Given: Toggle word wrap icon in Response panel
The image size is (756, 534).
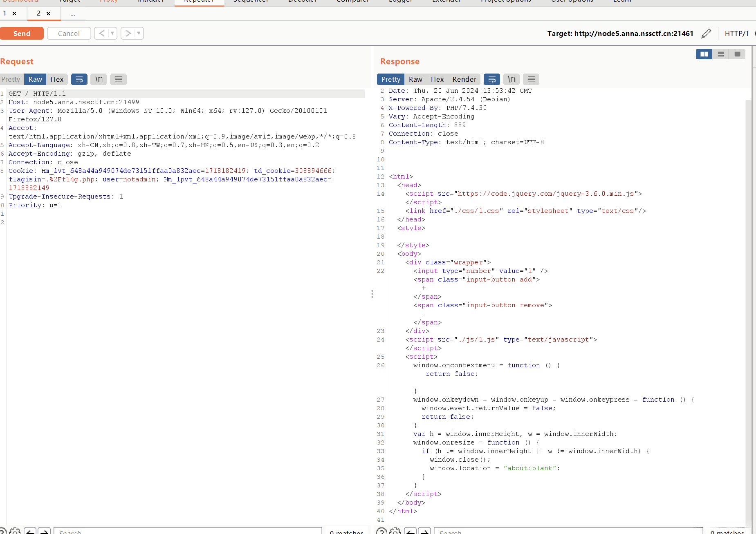Looking at the screenshot, I should click(492, 79).
